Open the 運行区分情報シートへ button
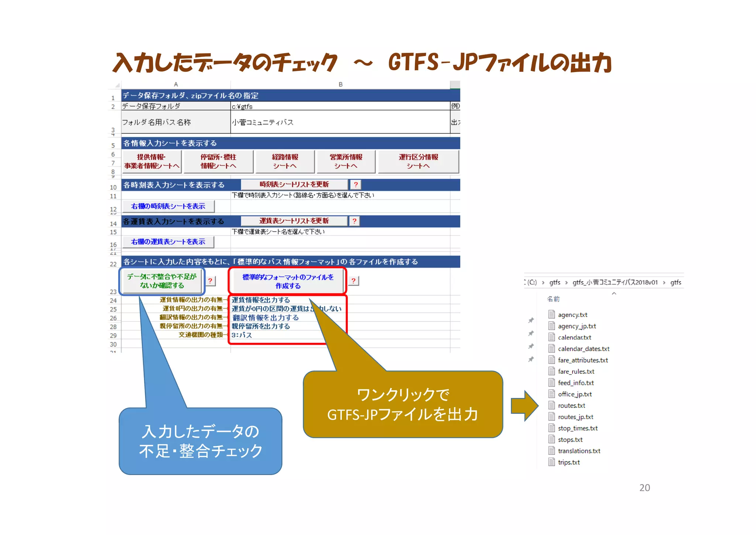 418,161
